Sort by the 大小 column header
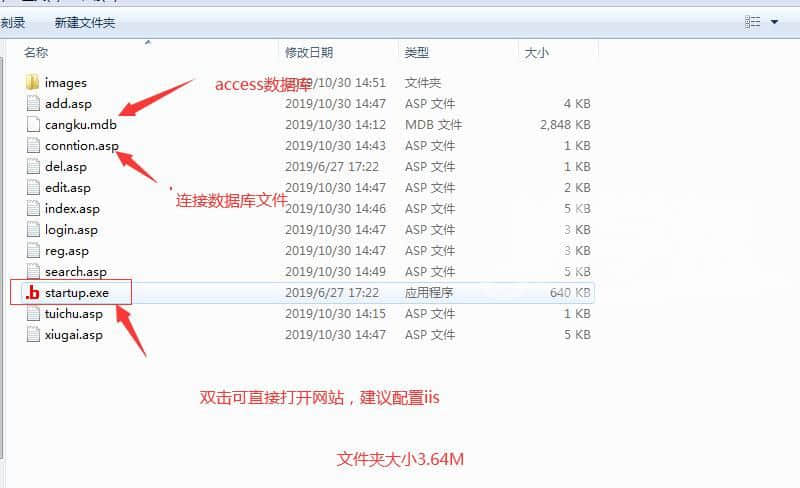 tap(535, 52)
